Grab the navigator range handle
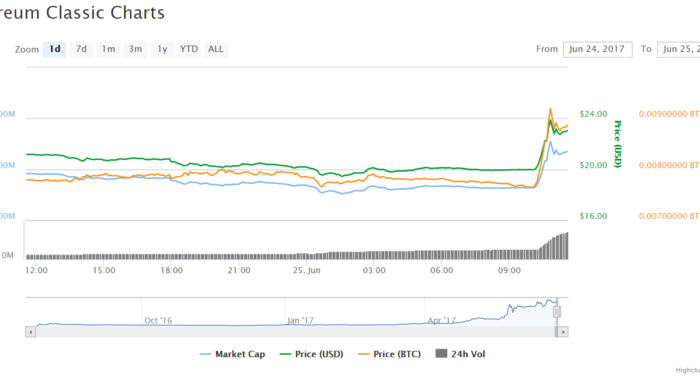Viewport: 700px width, 380px height. coord(557,312)
